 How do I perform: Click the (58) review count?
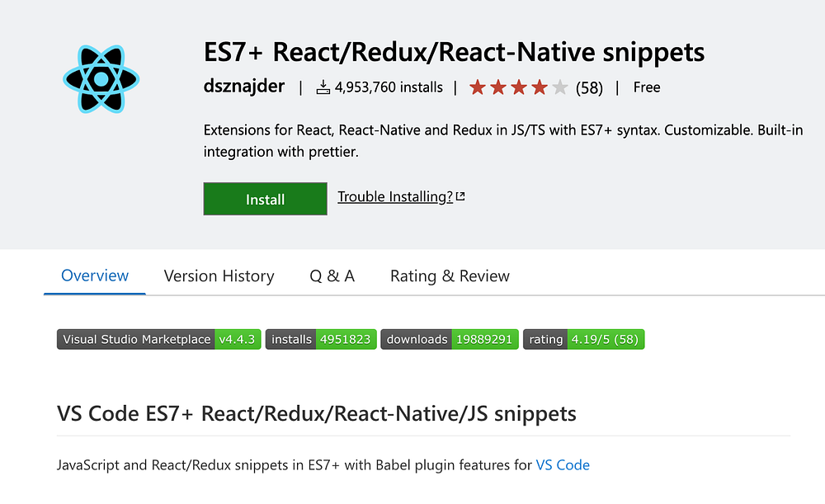pos(589,87)
